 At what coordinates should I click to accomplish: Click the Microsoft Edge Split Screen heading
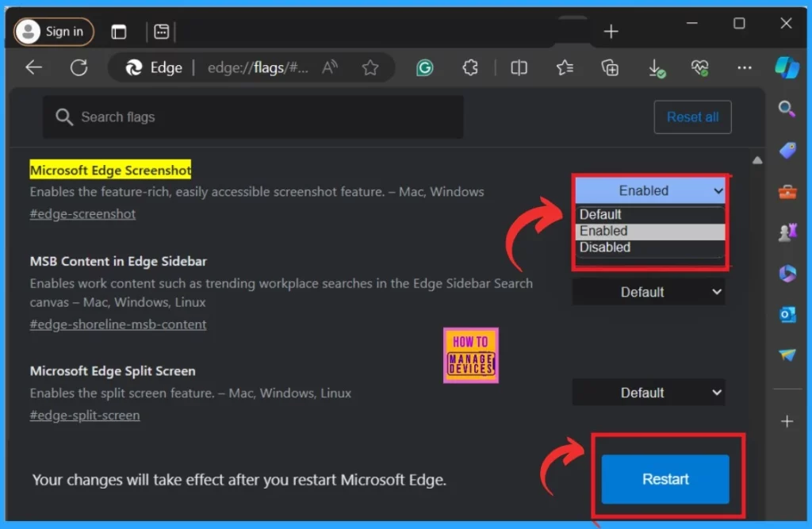[113, 371]
